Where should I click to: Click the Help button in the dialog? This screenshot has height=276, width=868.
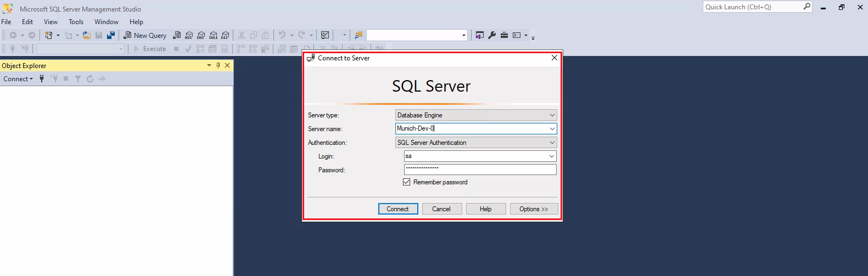(486, 209)
